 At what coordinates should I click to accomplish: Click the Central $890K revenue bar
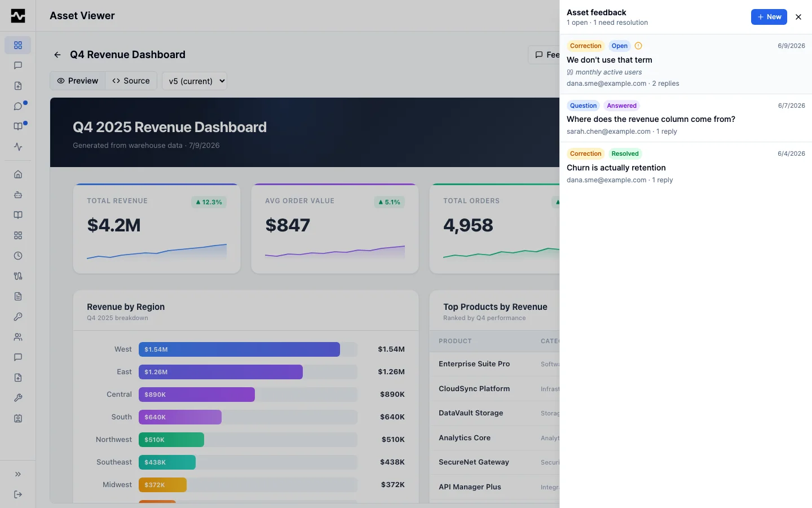197,395
